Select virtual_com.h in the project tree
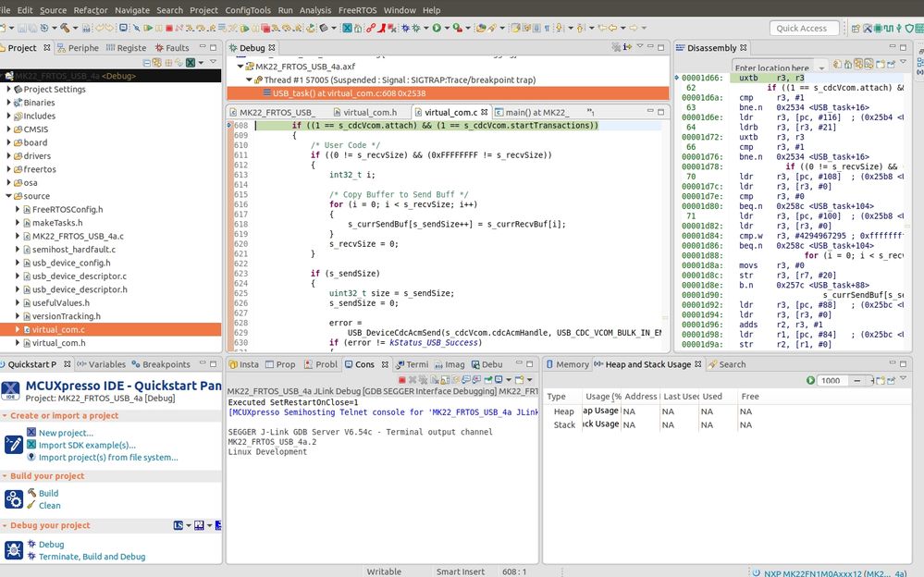This screenshot has height=577, width=924. (x=58, y=343)
